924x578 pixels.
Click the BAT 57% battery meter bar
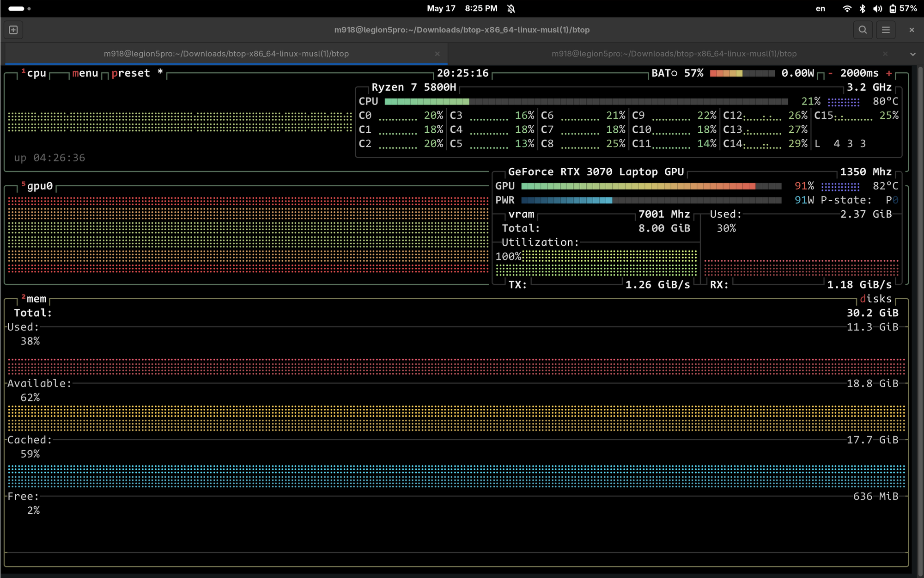click(x=742, y=73)
